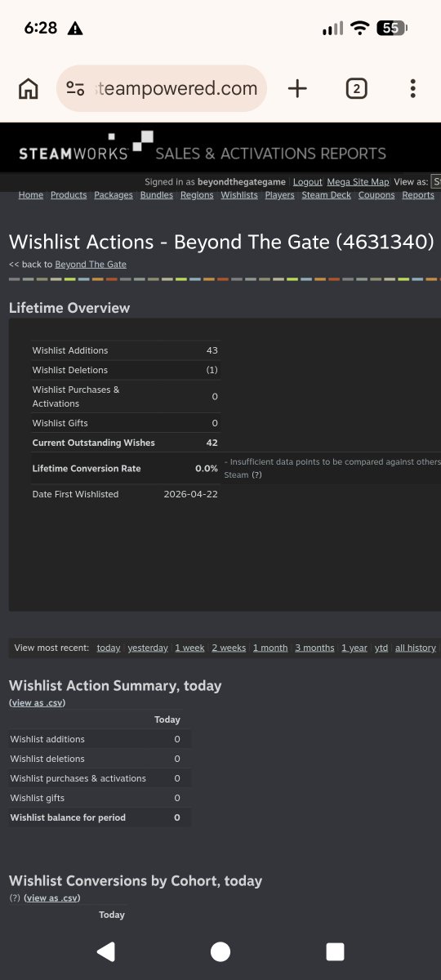Click (?) beside Conversions by Cohort csv
This screenshot has height=980, width=441.
tap(14, 898)
